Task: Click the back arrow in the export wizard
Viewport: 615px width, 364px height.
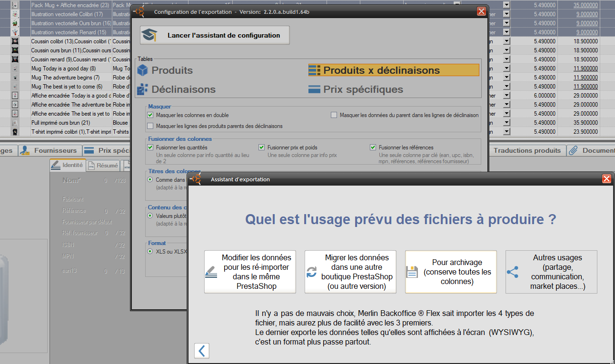Action: [202, 351]
